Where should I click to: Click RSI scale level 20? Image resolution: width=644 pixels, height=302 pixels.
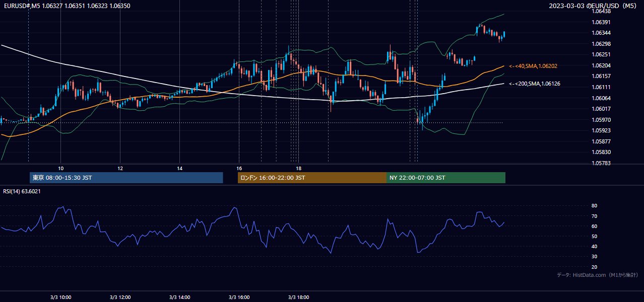(594, 267)
